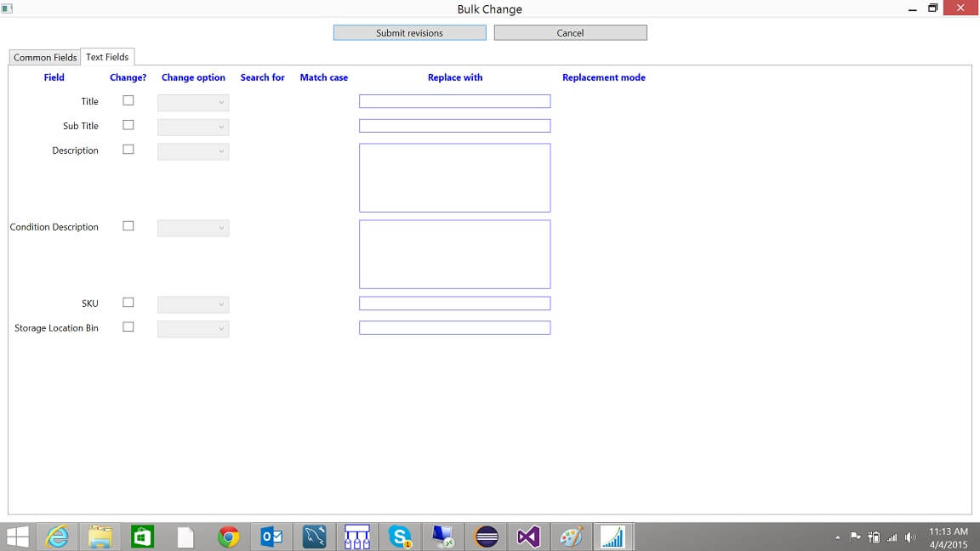This screenshot has width=980, height=551.
Task: Open the Action Center flag in system tray
Action: 855,537
